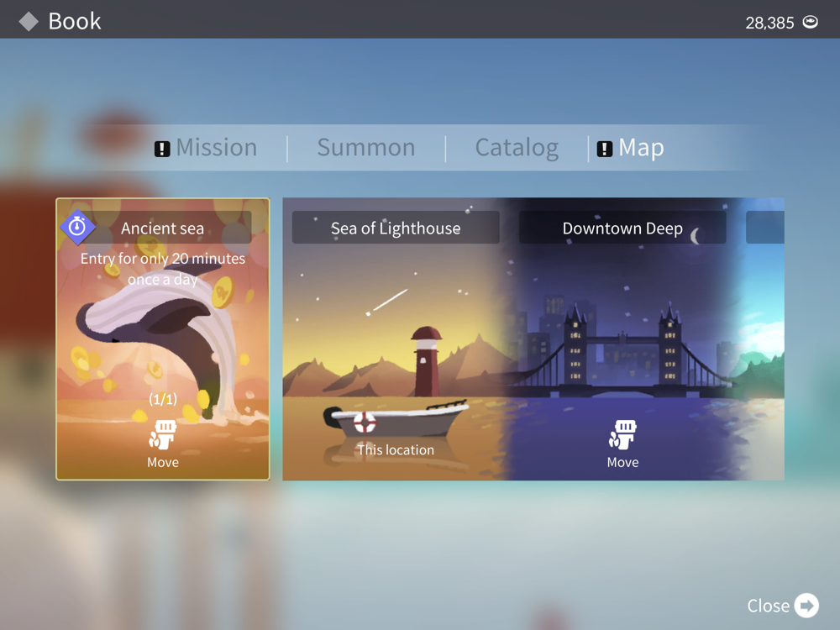840x630 pixels.
Task: Select the Downtown Deep title bar
Action: tap(622, 228)
